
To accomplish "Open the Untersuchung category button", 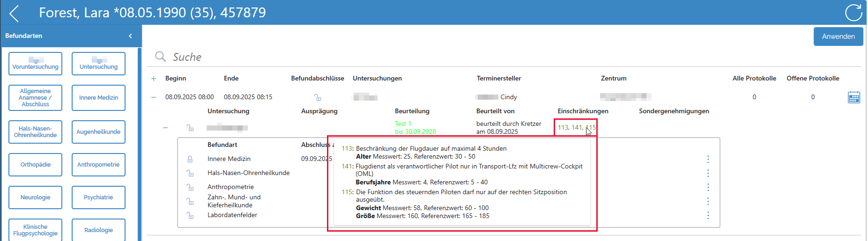I will click(98, 64).
